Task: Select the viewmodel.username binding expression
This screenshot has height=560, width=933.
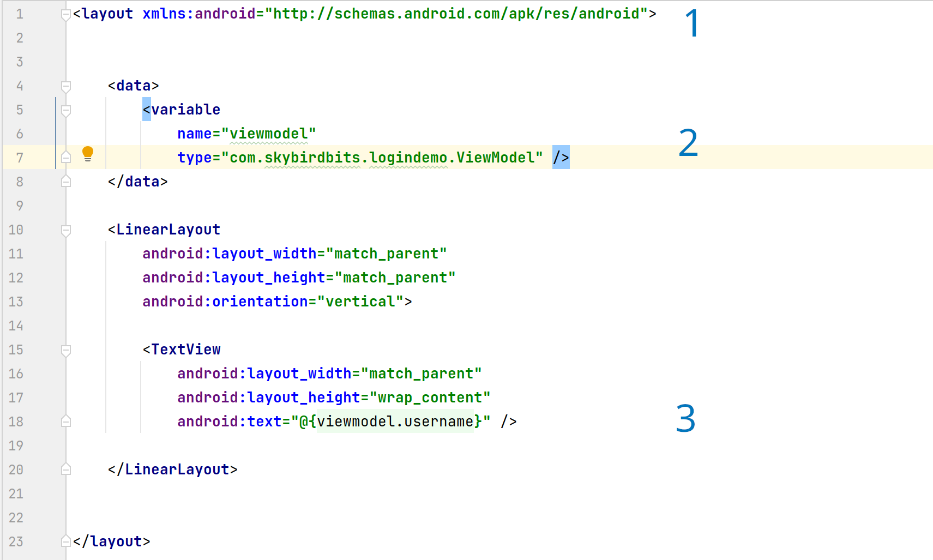Action: click(x=395, y=421)
